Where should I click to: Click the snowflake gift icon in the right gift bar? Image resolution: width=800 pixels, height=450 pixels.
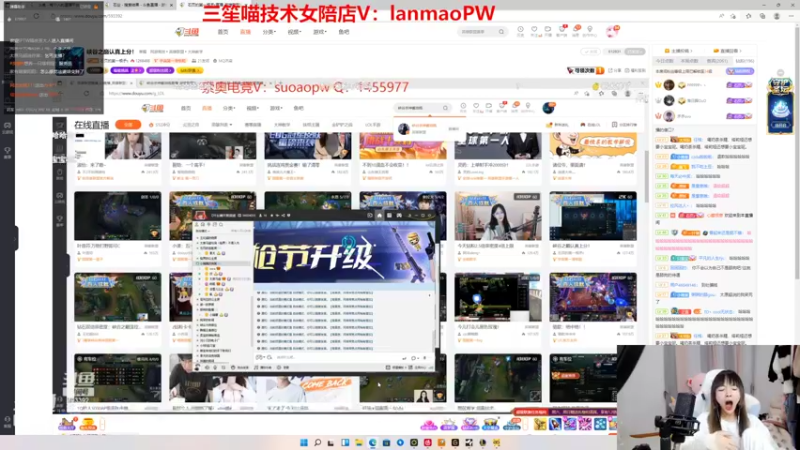(600, 424)
